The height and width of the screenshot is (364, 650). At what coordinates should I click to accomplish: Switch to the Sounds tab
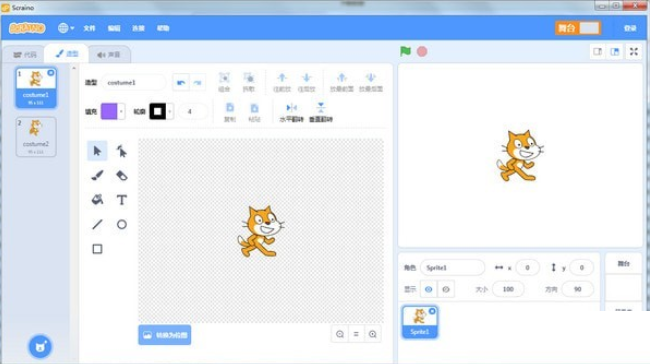[109, 55]
